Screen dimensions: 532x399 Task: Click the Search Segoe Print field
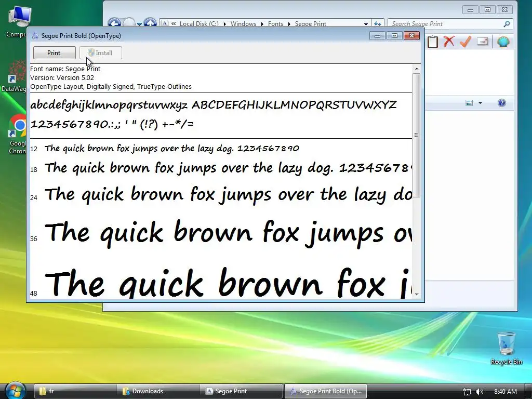[x=446, y=24]
